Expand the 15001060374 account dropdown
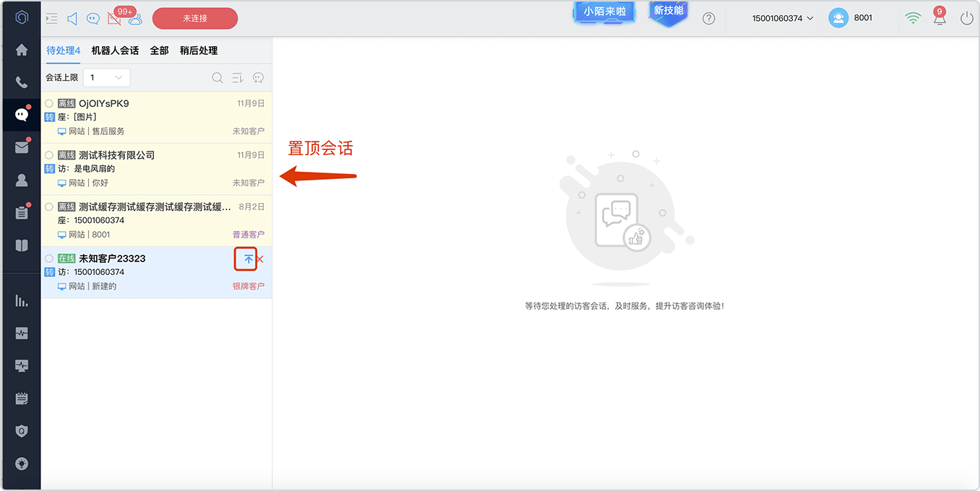The width and height of the screenshot is (980, 491). [x=783, y=18]
